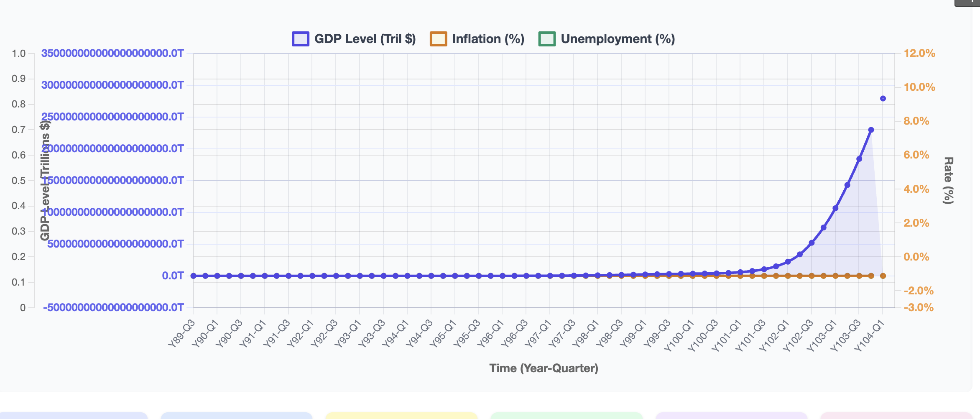
Task: Select the GDP data point above Y102-Q3
Action: coord(812,243)
